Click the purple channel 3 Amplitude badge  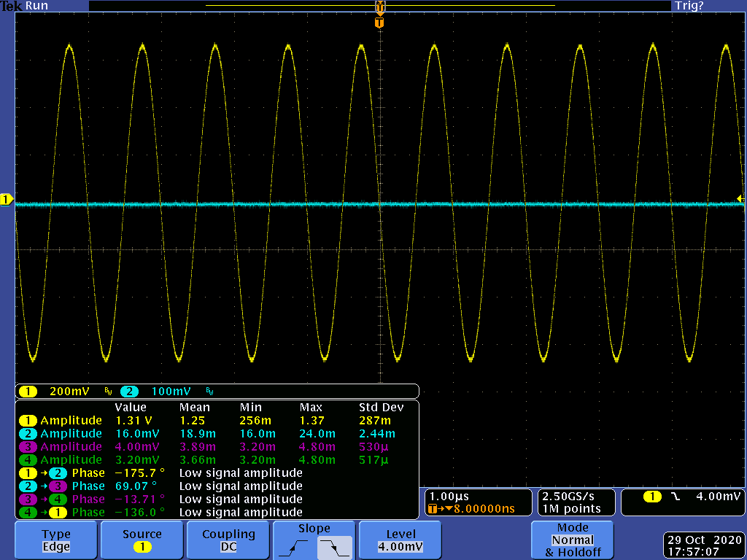[x=27, y=447]
